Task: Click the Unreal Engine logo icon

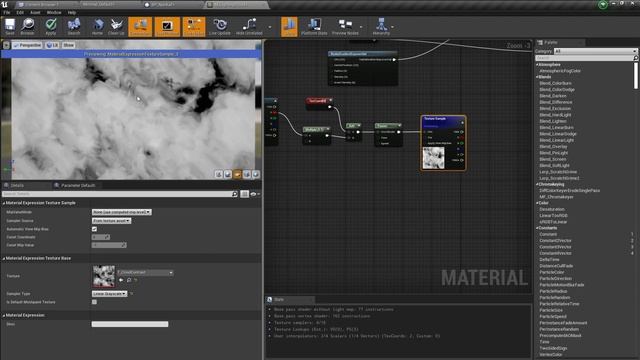Action: coord(5,4)
